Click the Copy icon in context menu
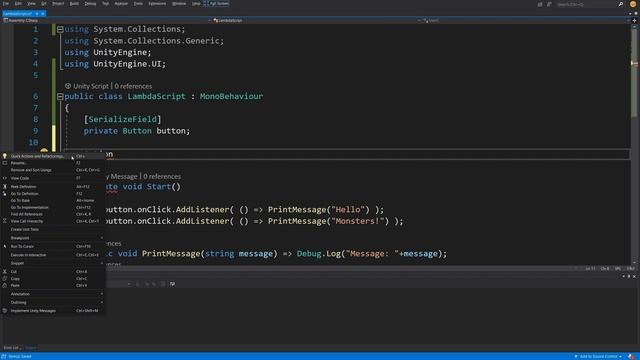Image resolution: width=640 pixels, height=360 pixels. tap(4, 278)
